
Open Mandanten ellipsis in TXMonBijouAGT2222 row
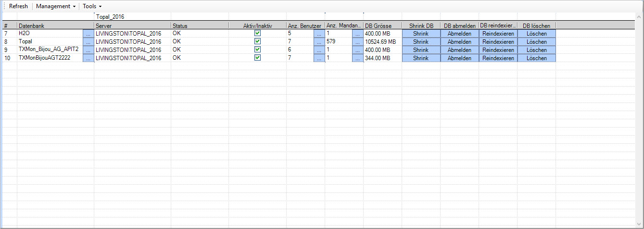tap(357, 58)
